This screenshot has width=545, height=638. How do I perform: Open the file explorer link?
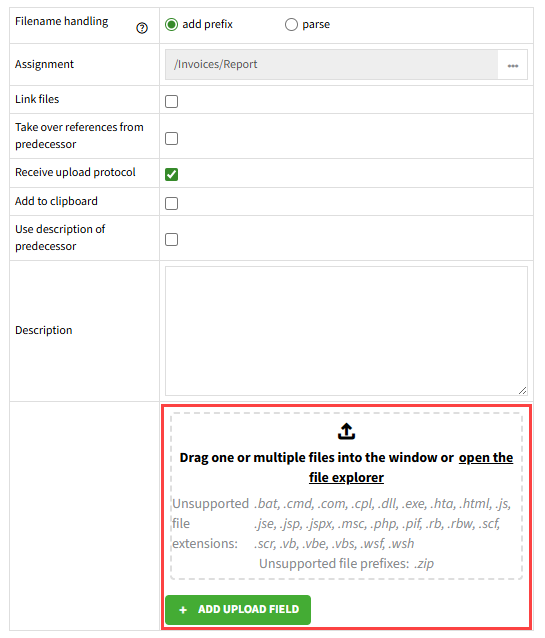(411, 468)
